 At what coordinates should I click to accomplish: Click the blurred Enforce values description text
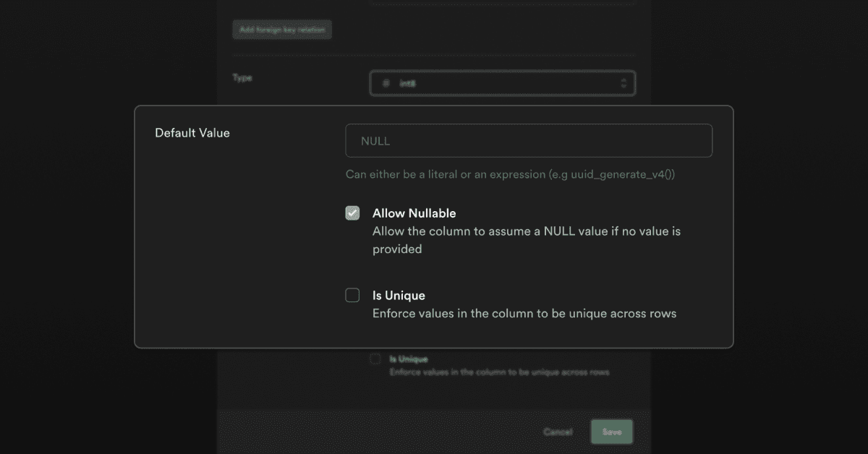point(499,372)
